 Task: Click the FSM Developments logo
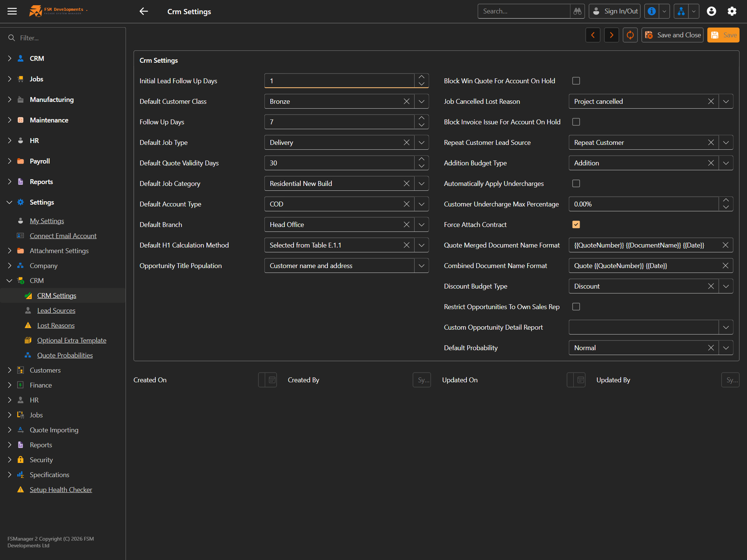[58, 11]
